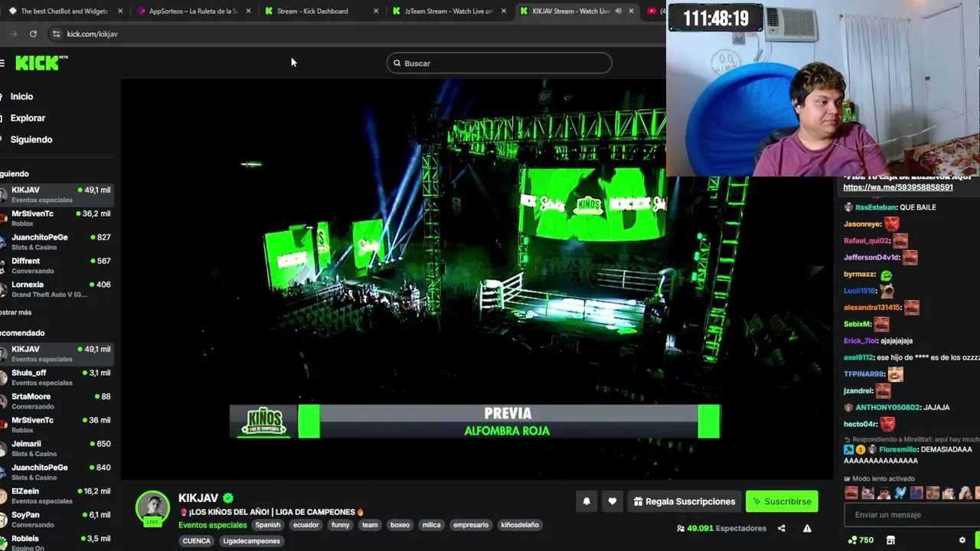Close the Stream - Kick Dashboard tab
This screenshot has width=980, height=551.
click(x=375, y=11)
